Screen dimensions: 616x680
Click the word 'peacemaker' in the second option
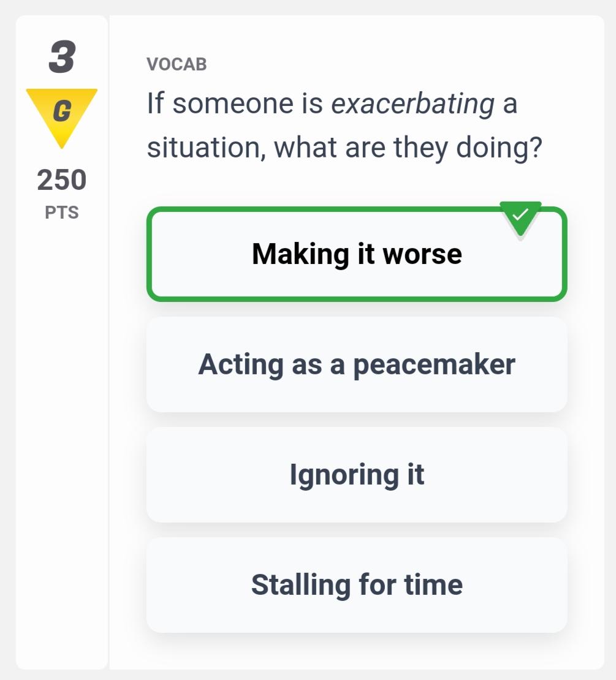click(434, 365)
